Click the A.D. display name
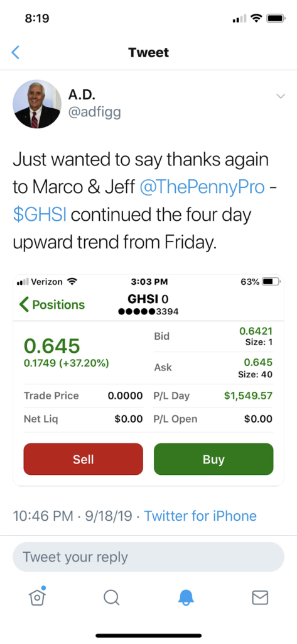The width and height of the screenshot is (297, 644). [x=81, y=94]
